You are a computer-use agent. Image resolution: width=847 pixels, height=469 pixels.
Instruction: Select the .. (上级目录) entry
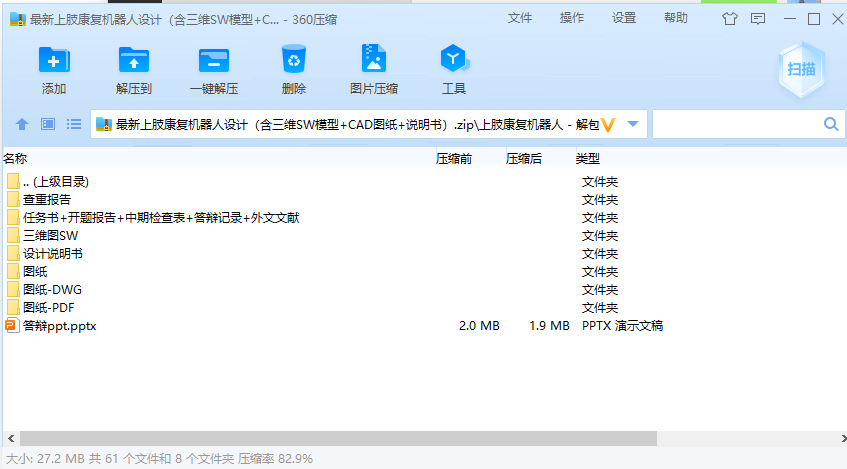click(x=56, y=182)
